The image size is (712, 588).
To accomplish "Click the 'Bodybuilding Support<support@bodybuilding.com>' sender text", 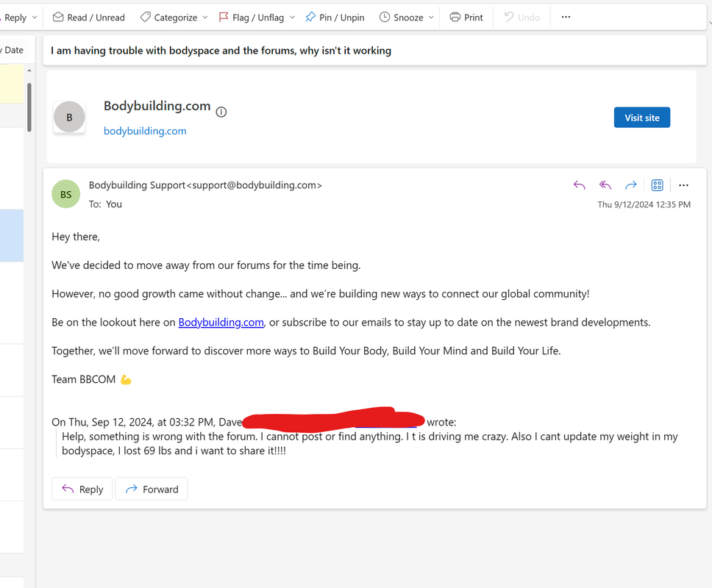I will coord(205,185).
